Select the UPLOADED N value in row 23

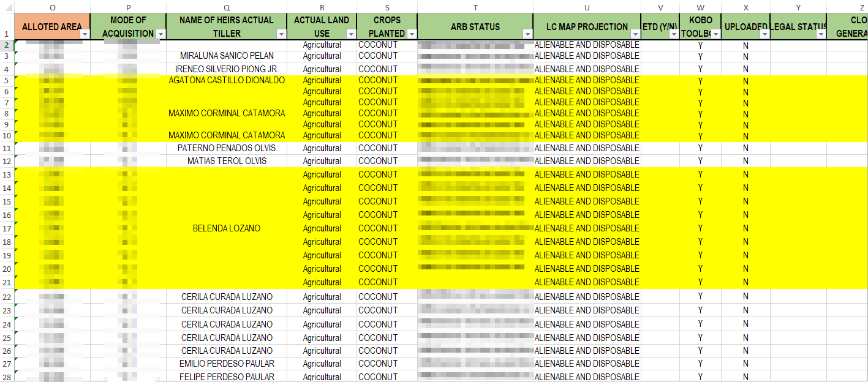tap(745, 310)
